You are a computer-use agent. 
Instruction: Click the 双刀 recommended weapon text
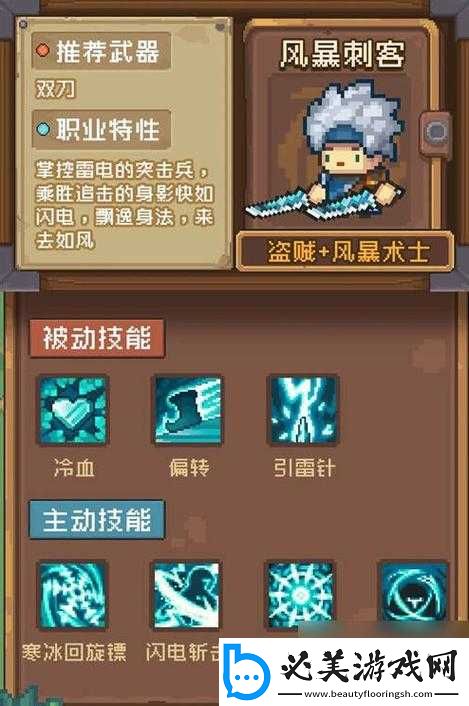coord(55,89)
